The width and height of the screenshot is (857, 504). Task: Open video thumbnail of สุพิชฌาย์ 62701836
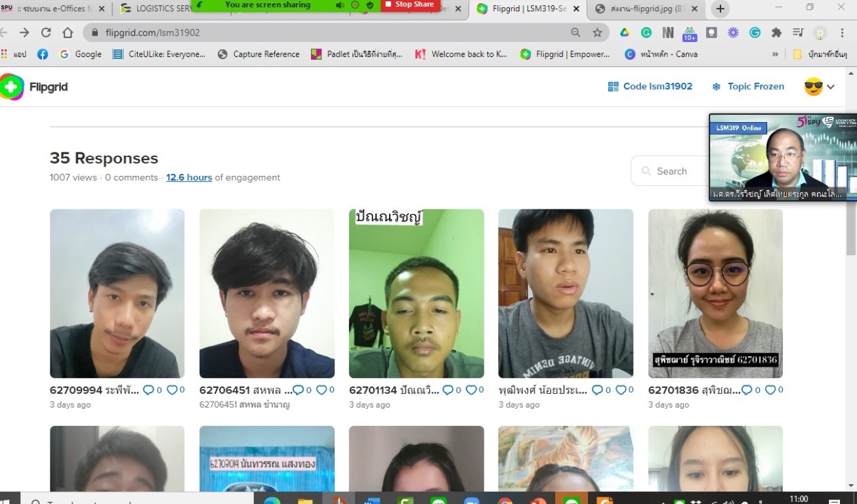[x=715, y=293]
